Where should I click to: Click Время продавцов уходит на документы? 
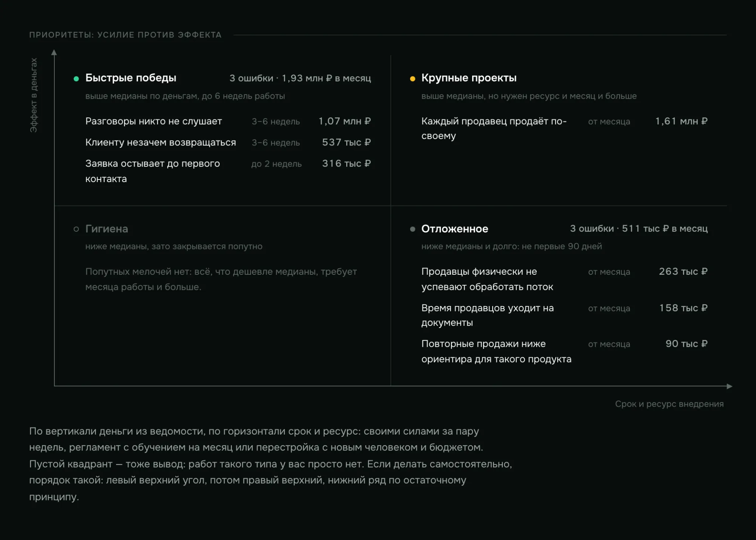[488, 315]
